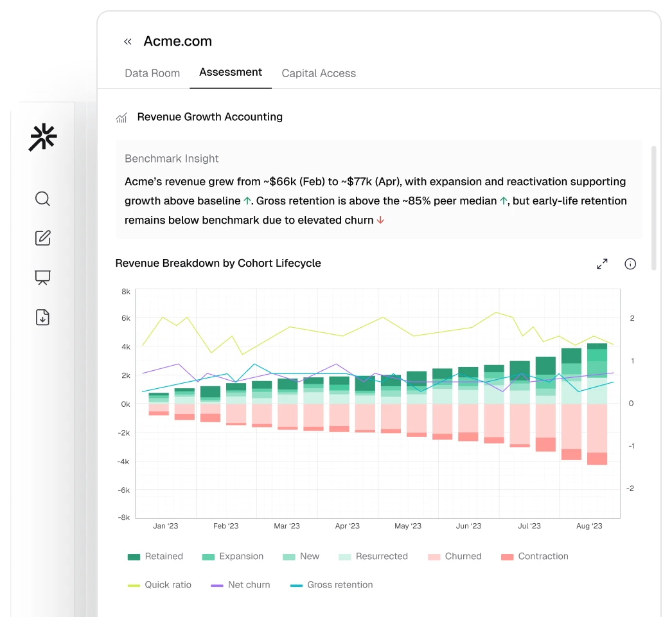The width and height of the screenshot is (672, 617).
Task: Select the Assessment tab
Action: [230, 72]
